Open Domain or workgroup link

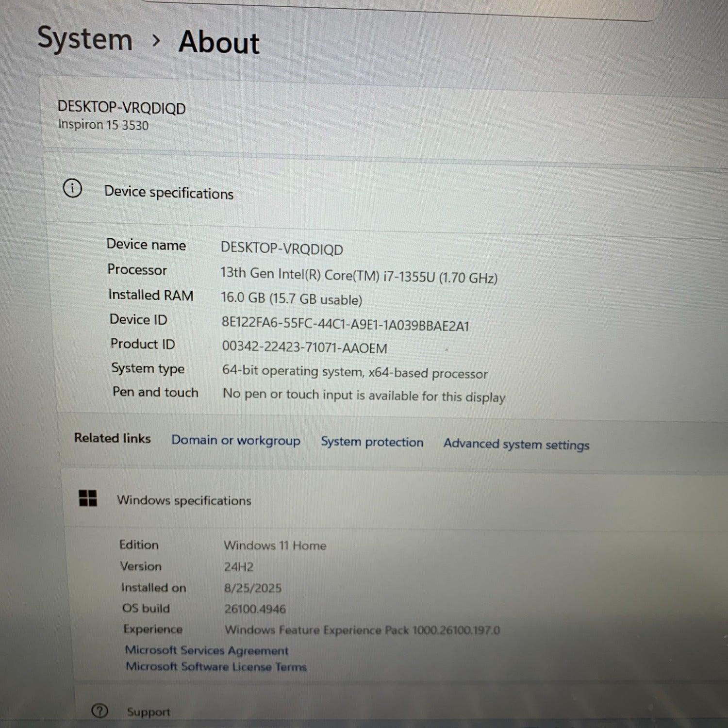coord(236,441)
